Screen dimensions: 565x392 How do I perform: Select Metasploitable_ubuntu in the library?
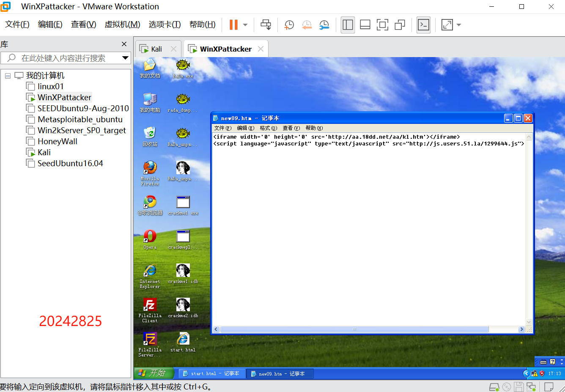point(80,119)
